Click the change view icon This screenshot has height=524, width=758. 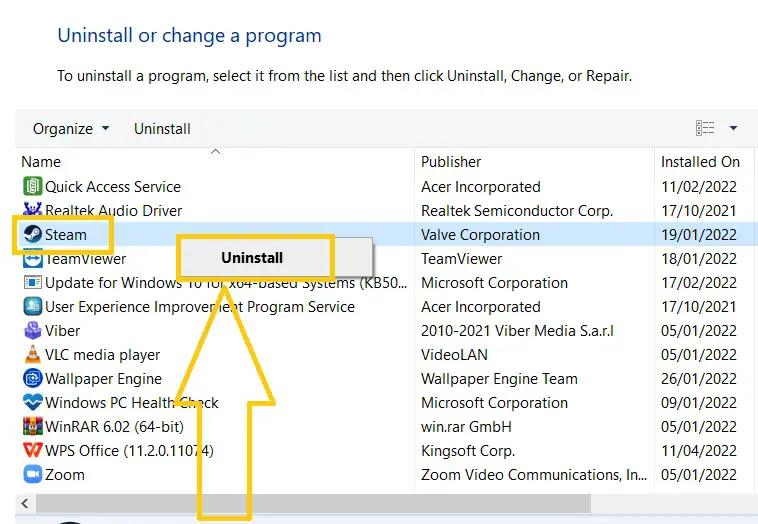pyautogui.click(x=705, y=128)
